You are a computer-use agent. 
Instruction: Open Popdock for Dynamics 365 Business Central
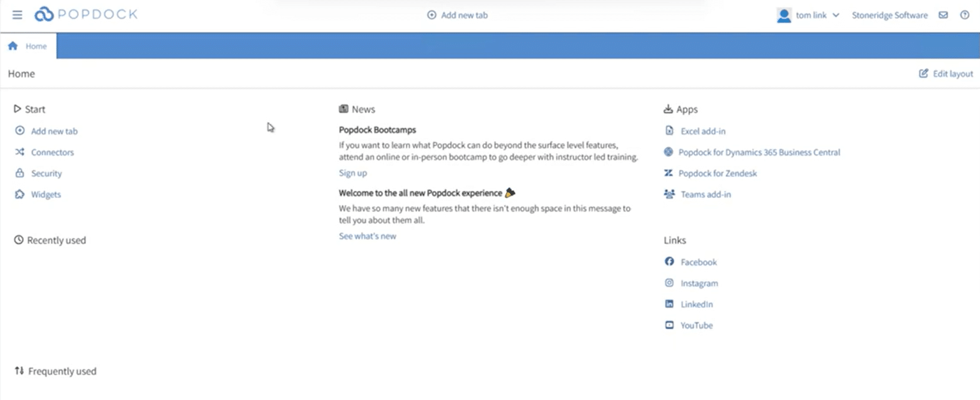coord(759,153)
